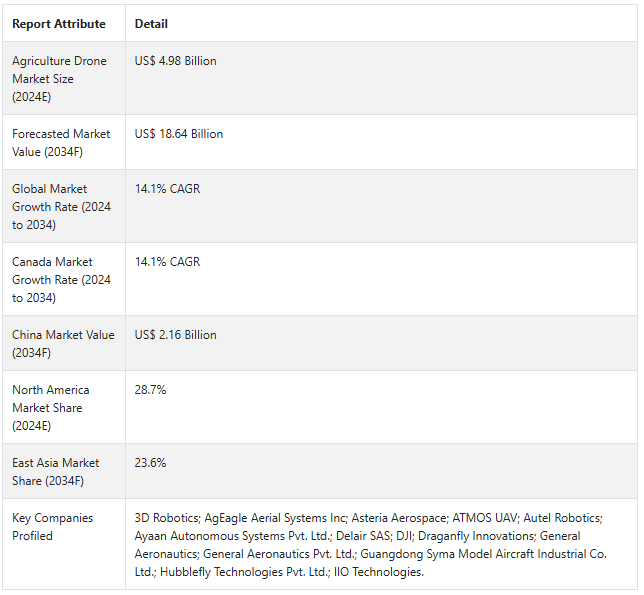
Task: Click the US$ 18.64 Billion value
Action: pyautogui.click(x=178, y=134)
